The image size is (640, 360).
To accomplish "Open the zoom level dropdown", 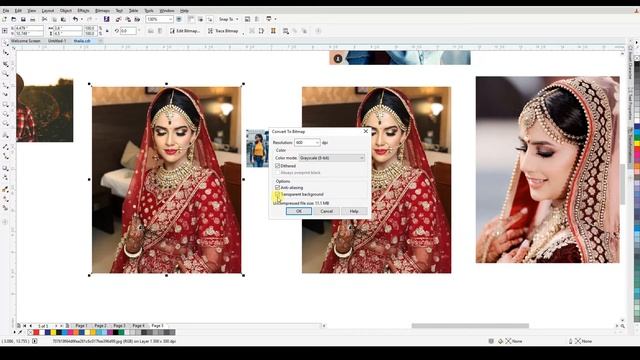I will (x=170, y=19).
